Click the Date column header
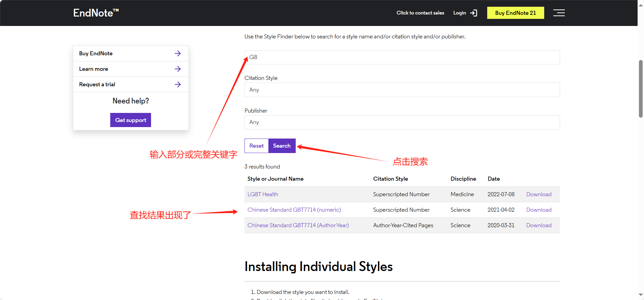 coord(494,179)
